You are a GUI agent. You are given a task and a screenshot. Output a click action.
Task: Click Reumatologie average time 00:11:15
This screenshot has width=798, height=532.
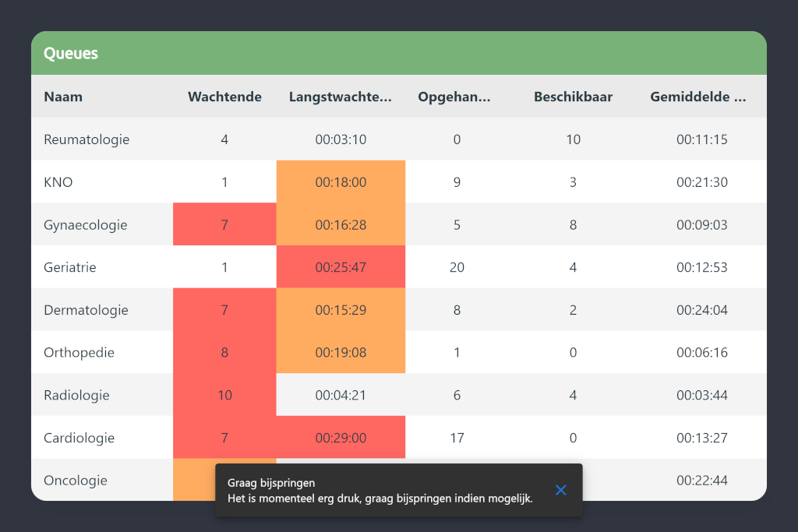[702, 139]
